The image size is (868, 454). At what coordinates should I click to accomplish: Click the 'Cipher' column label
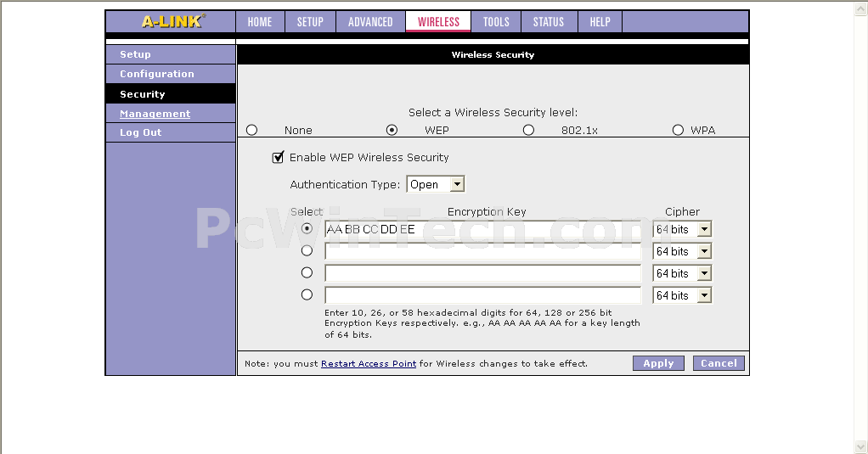point(682,212)
